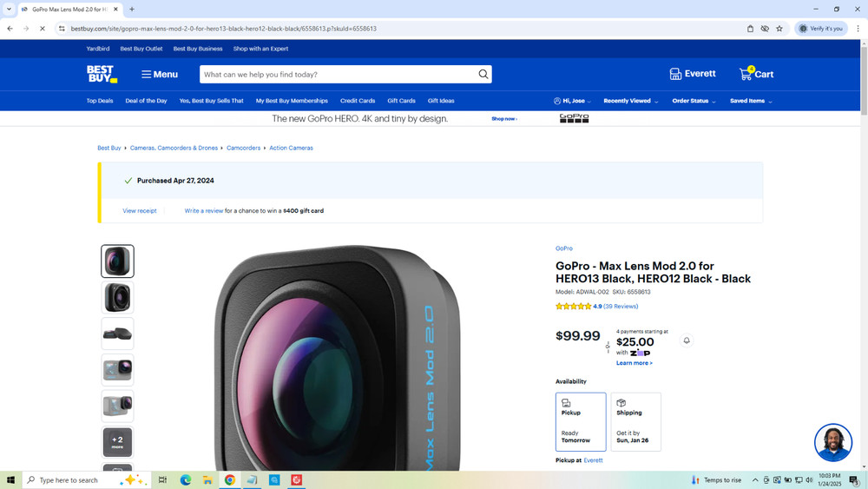Image resolution: width=868 pixels, height=489 pixels.
Task: Select fourth camera-with-lens thumbnail
Action: (117, 369)
